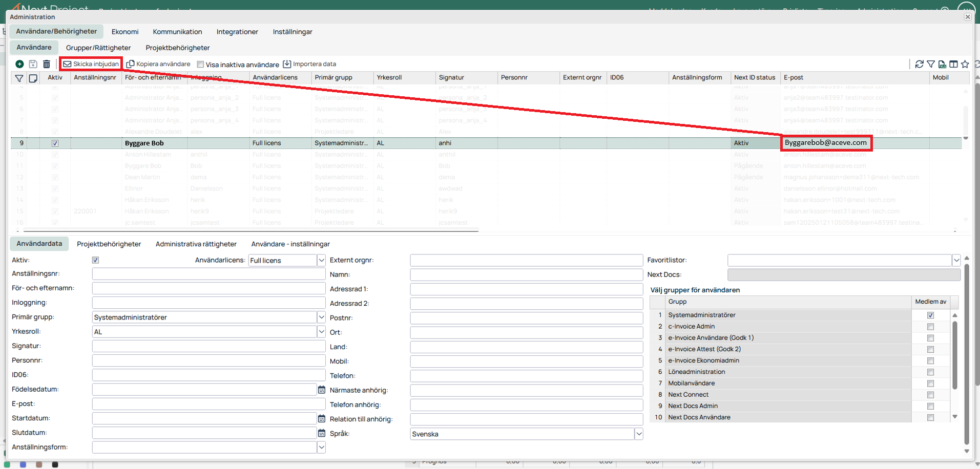Export the user list to XLS
Viewport: 980px width, 469px height.
pyautogui.click(x=942, y=64)
